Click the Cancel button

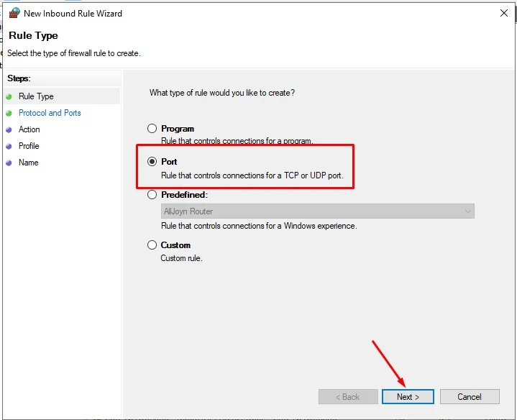[x=470, y=396]
